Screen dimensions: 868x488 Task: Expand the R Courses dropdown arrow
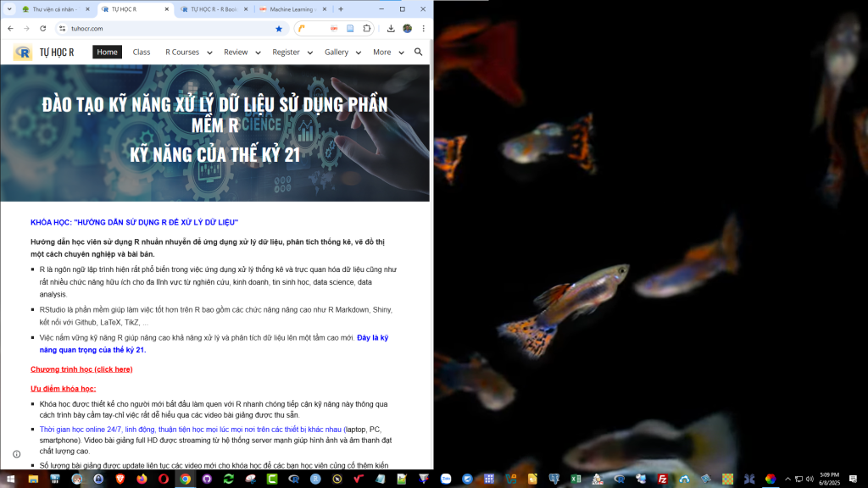click(209, 53)
